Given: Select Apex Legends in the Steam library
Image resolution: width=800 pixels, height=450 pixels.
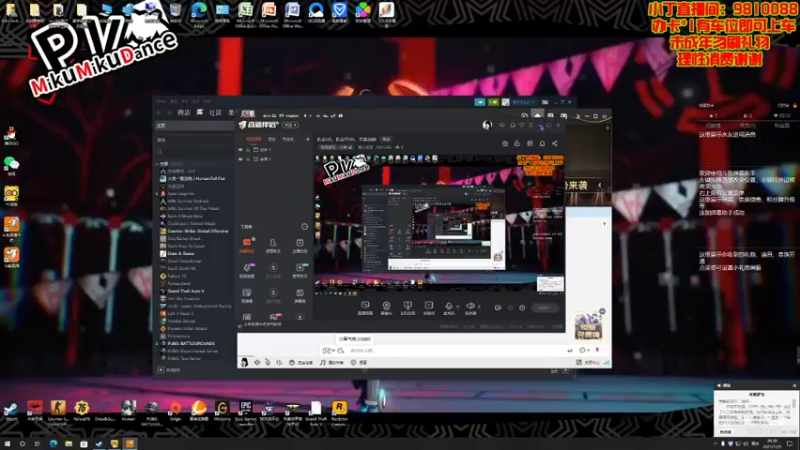Looking at the screenshot, I should pyautogui.click(x=180, y=193).
